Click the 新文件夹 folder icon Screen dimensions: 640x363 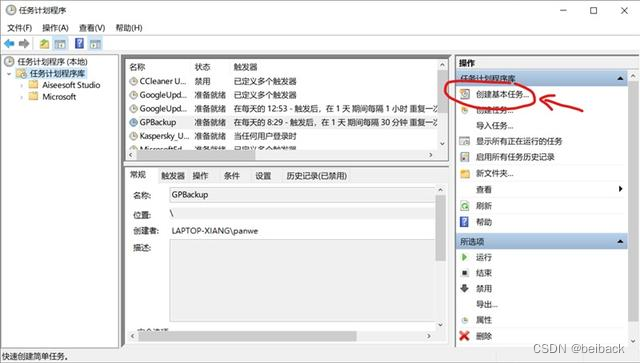[x=465, y=174]
